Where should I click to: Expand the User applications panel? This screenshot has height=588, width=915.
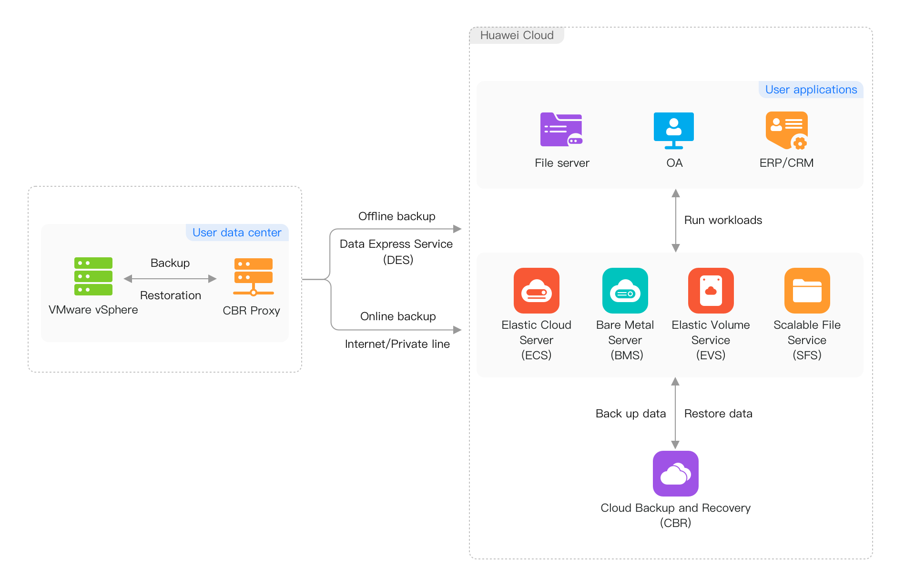click(x=669, y=135)
